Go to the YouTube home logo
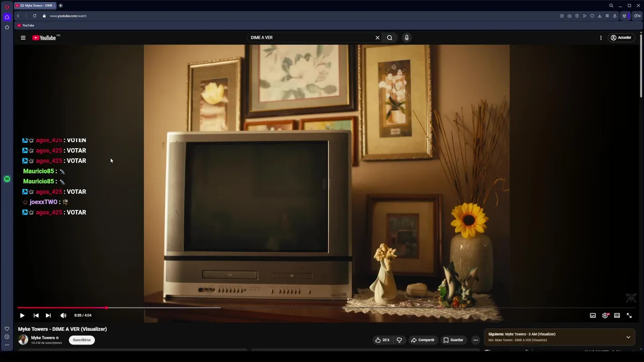Image resolution: width=644 pixels, height=362 pixels. 44,38
